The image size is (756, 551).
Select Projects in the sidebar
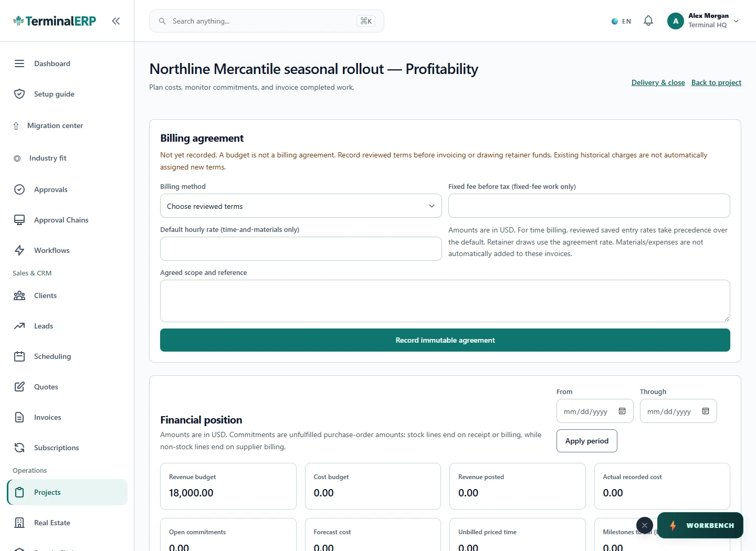click(x=67, y=492)
